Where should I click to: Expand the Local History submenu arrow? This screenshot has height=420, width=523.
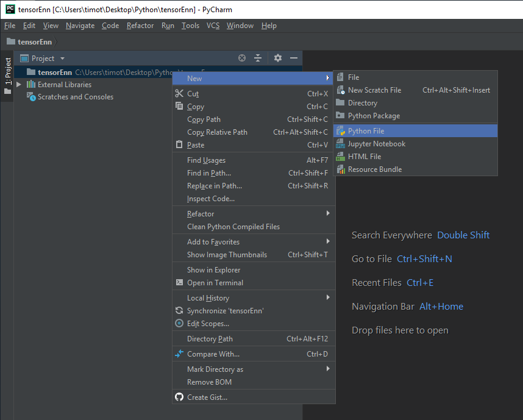[x=328, y=297]
